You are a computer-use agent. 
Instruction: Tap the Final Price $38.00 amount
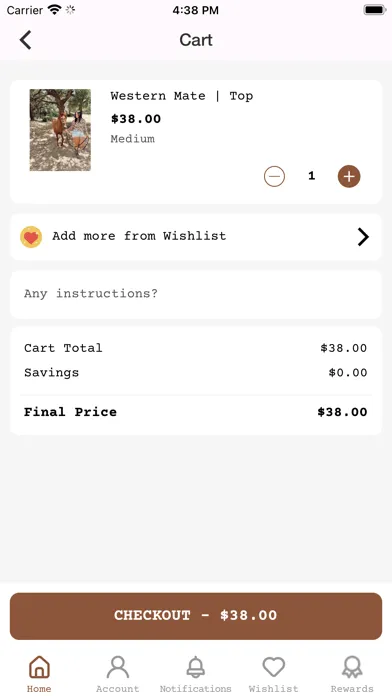(342, 412)
